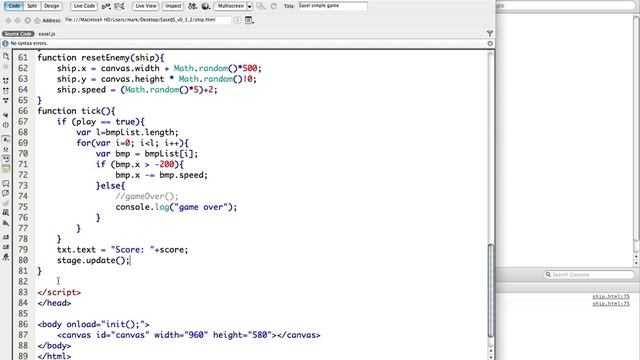Click the Indent Code icon
Viewport: 640px width, 360px height.
click(6, 237)
